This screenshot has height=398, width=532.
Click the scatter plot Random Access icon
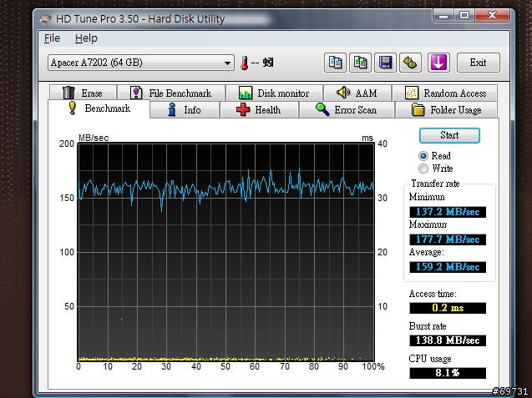coord(412,93)
